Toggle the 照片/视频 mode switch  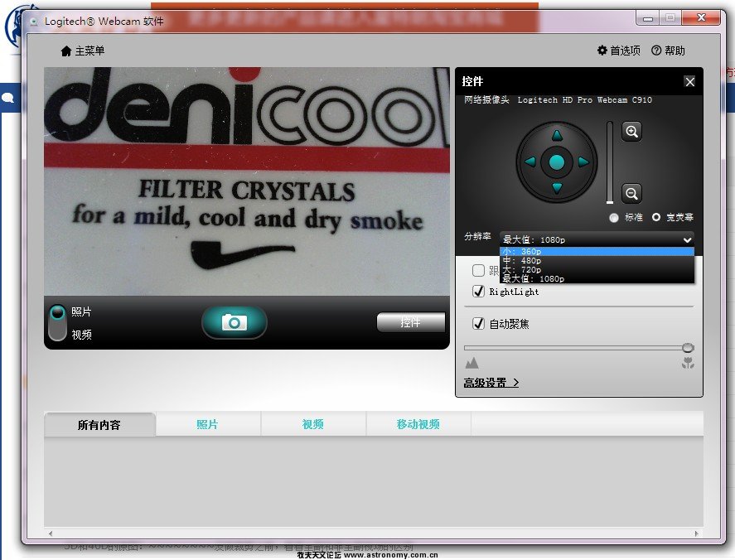coord(58,322)
